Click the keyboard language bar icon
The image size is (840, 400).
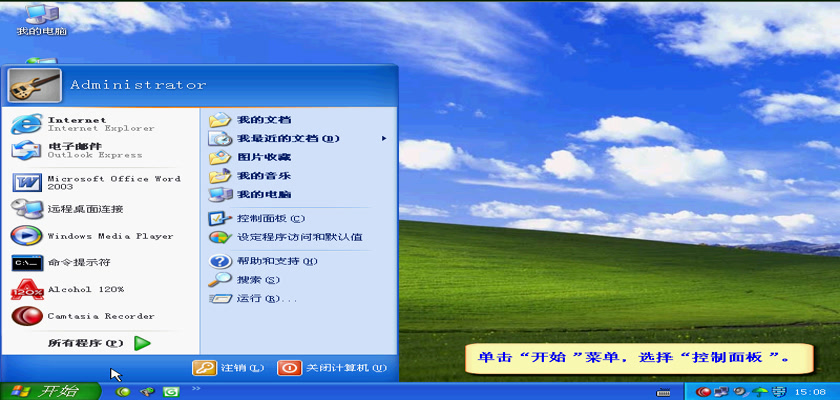pyautogui.click(x=663, y=393)
